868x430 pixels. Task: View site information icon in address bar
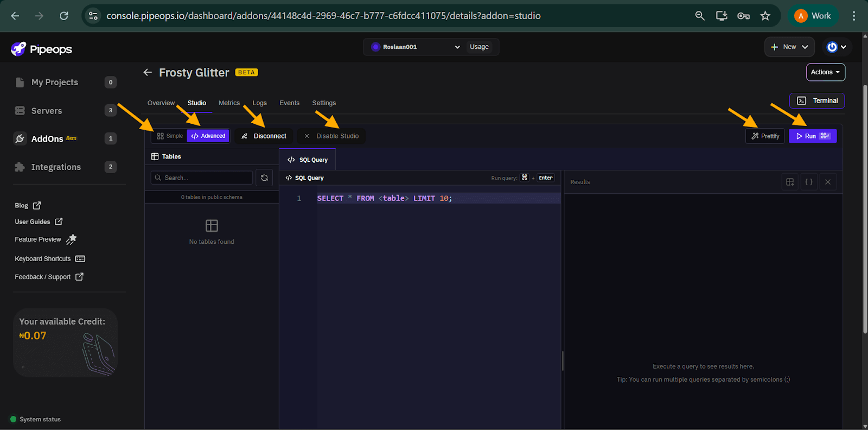point(93,16)
